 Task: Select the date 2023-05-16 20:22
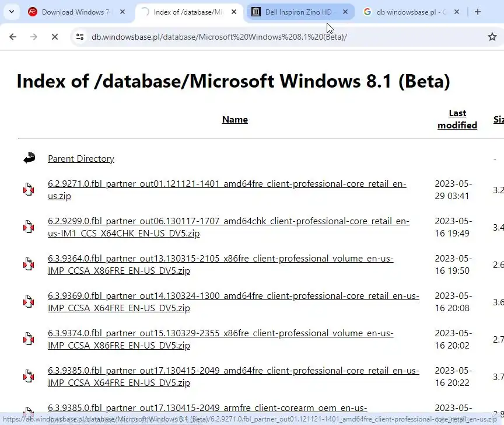pyautogui.click(x=453, y=377)
